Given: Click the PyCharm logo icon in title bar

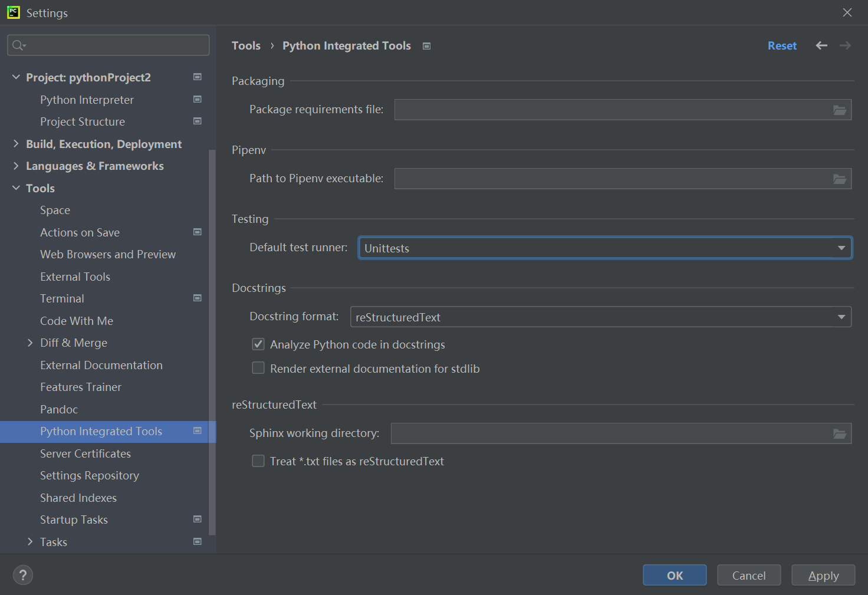Looking at the screenshot, I should point(13,12).
